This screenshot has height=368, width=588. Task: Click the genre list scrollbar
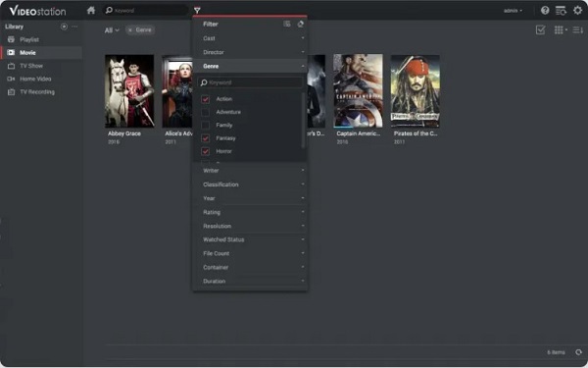(x=303, y=120)
